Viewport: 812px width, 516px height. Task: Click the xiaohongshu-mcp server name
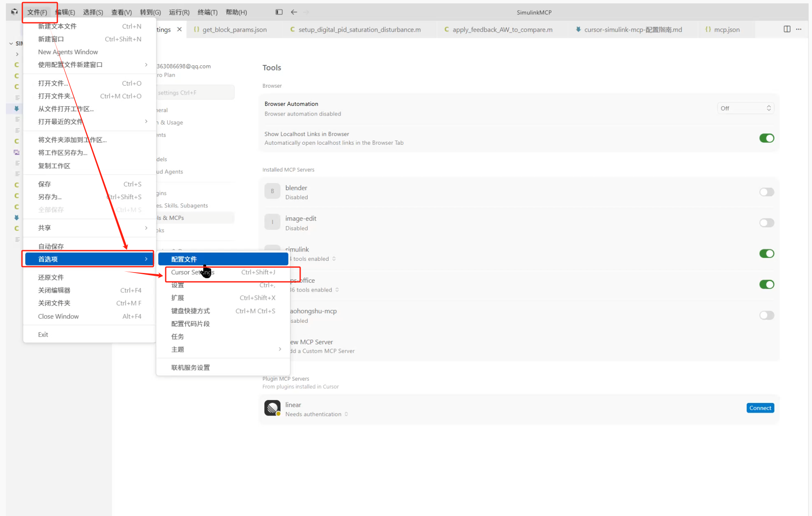pyautogui.click(x=313, y=311)
